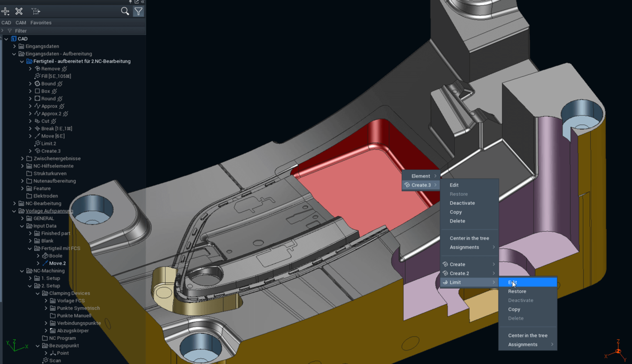Activate the filter funnel icon
Image resolution: width=632 pixels, height=364 pixels.
click(138, 11)
